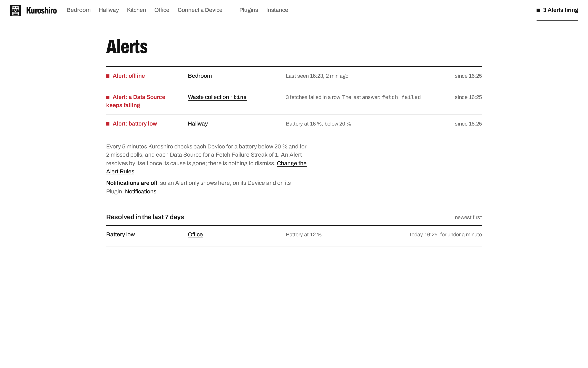This screenshot has width=588, height=368.
Task: Click the red square of the battery low alert
Action: click(108, 124)
